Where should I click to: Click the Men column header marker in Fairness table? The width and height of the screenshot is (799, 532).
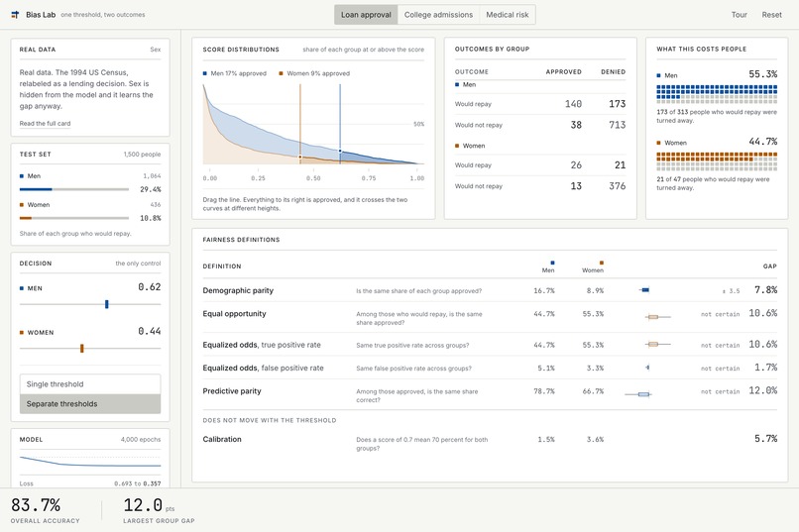coord(552,263)
